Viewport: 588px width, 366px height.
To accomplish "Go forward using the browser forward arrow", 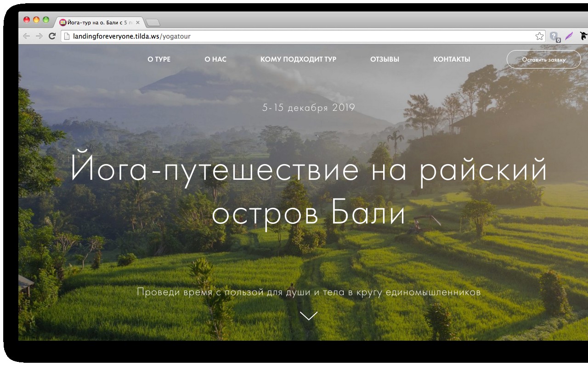I will point(39,36).
